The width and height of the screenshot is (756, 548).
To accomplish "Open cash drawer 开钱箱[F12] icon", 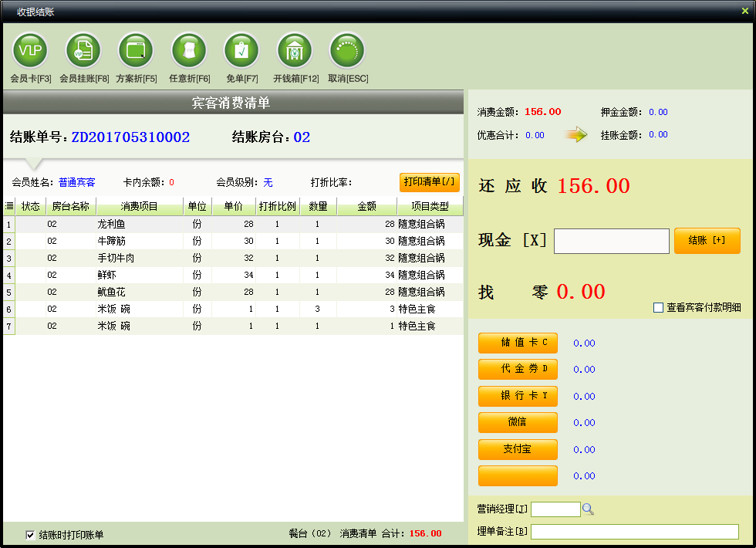I will coord(295,51).
